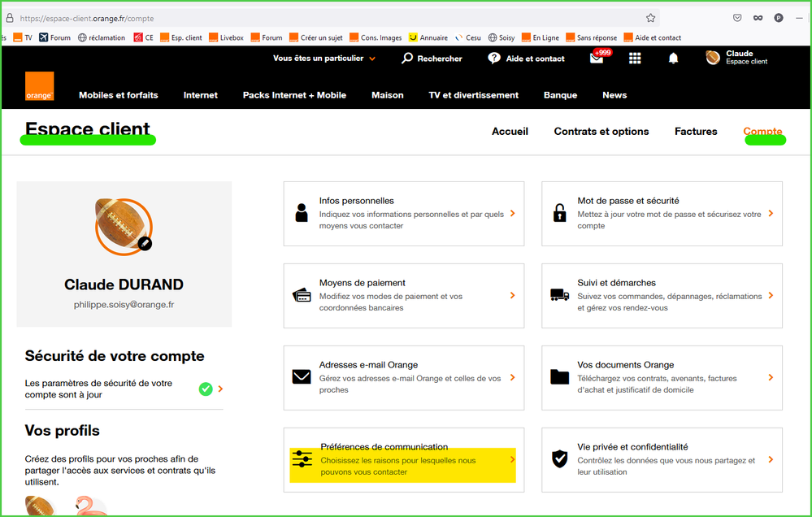Click the envelope icon for Adresses e-mail Orange
The width and height of the screenshot is (812, 517).
click(x=302, y=376)
